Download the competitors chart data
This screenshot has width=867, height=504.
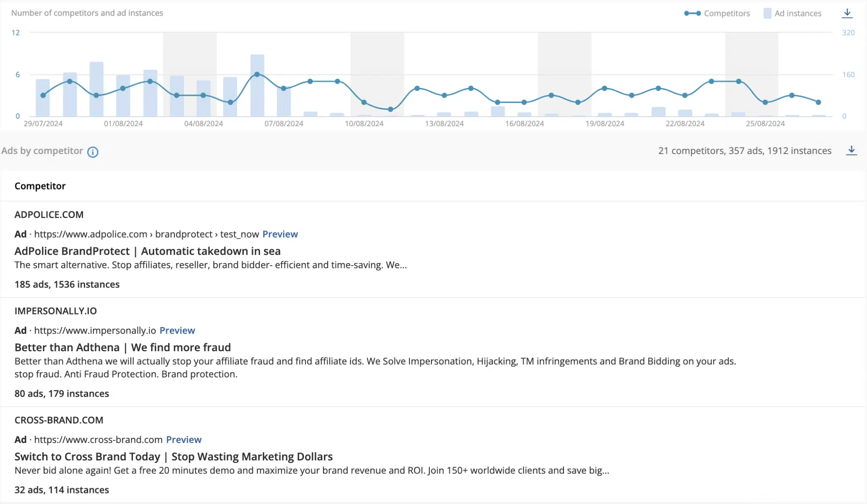(x=847, y=13)
